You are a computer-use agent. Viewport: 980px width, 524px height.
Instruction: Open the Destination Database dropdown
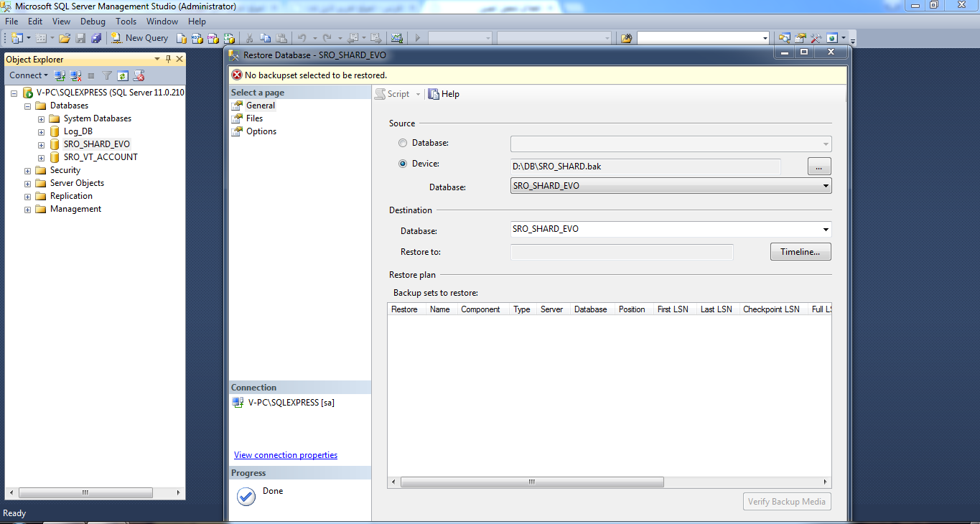671,229
